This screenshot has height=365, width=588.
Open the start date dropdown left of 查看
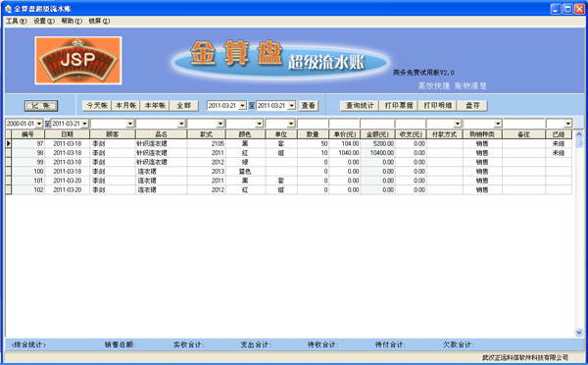(x=242, y=106)
